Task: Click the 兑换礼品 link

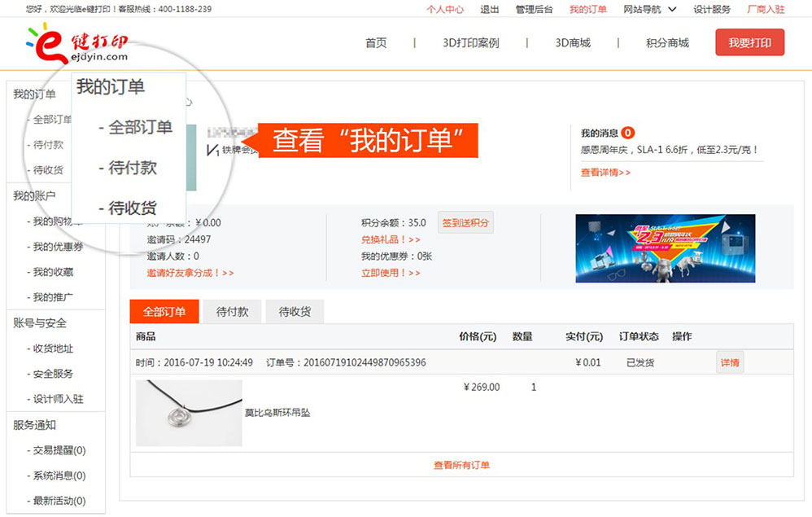Action: tap(391, 239)
